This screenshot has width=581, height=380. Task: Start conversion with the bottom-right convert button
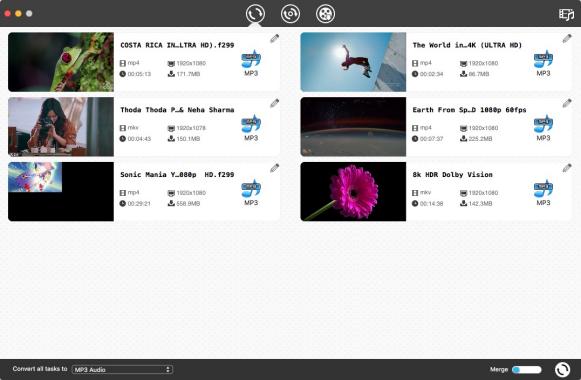pyautogui.click(x=562, y=369)
